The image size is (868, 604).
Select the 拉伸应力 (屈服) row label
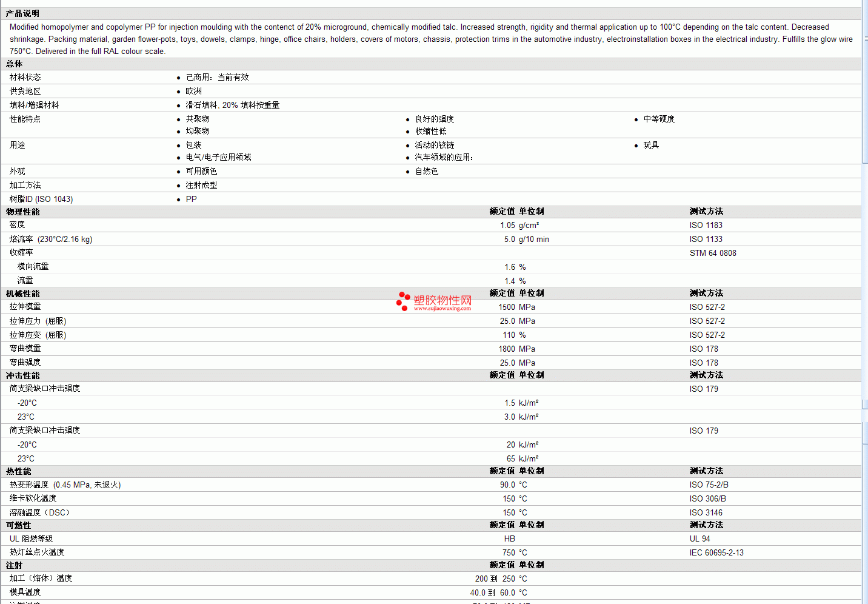tap(38, 321)
